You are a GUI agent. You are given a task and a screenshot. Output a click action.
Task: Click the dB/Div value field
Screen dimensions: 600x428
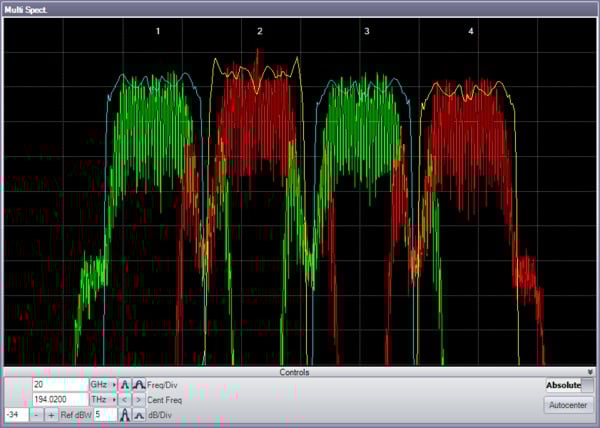coord(104,414)
